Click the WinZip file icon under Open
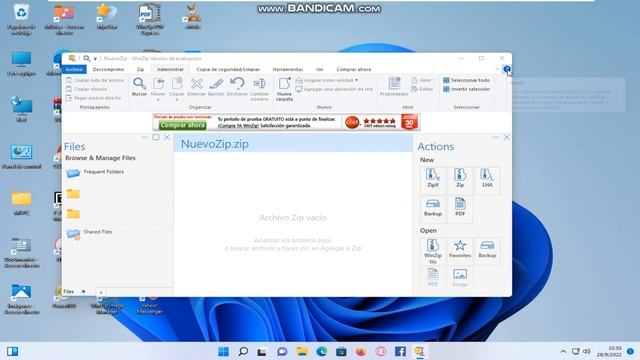This screenshot has height=360, width=640. coord(433,251)
